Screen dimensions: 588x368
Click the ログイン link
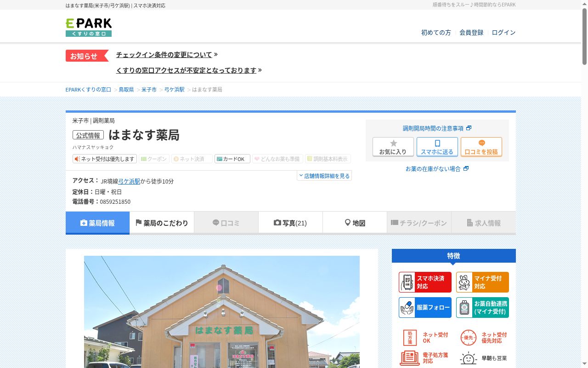(503, 33)
